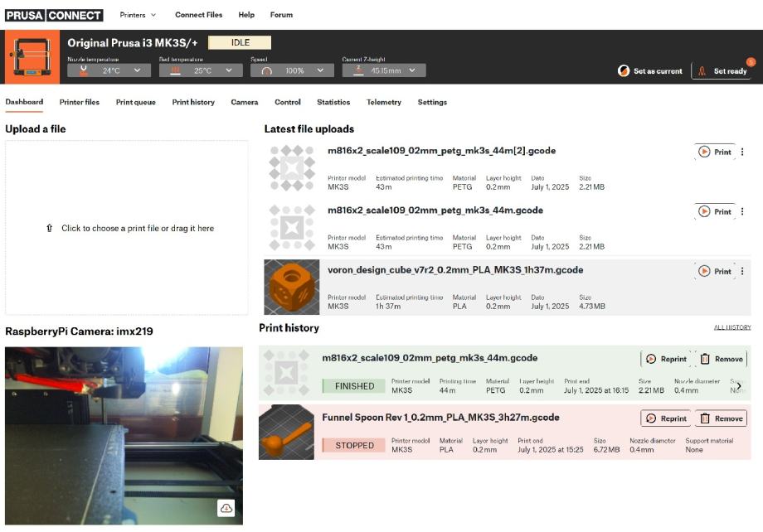Print the uploaded petg_mk3s_44m.gcode file

click(715, 211)
